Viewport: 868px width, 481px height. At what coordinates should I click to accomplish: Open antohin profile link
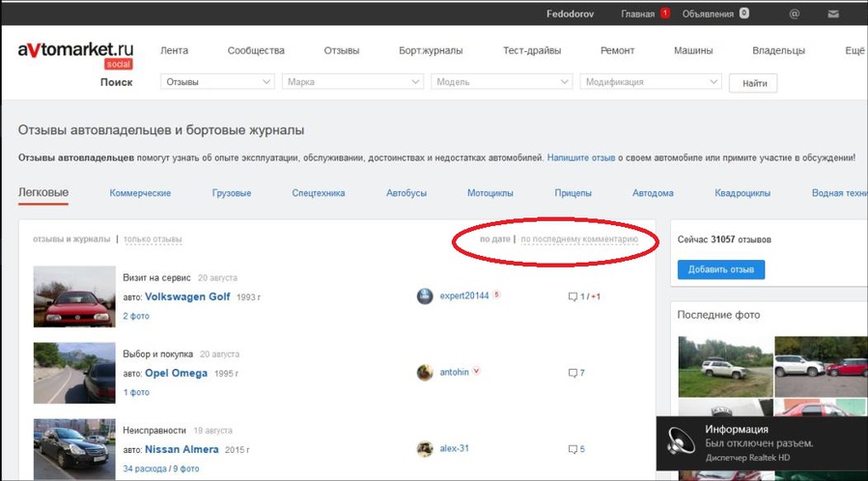[x=454, y=373]
